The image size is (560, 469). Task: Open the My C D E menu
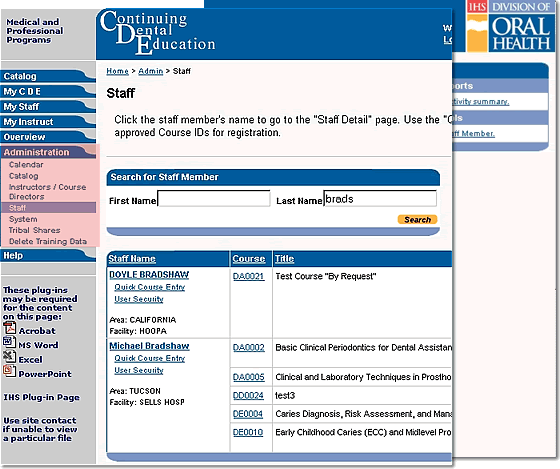(48, 92)
